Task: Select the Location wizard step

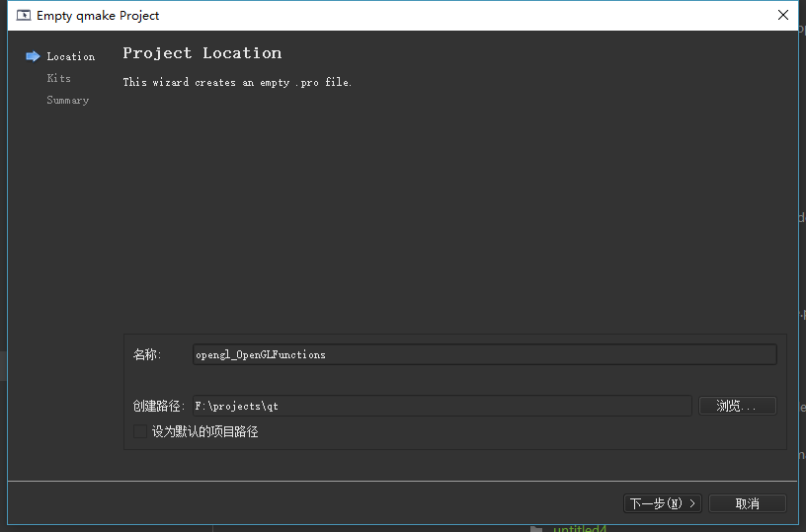Action: coord(70,57)
